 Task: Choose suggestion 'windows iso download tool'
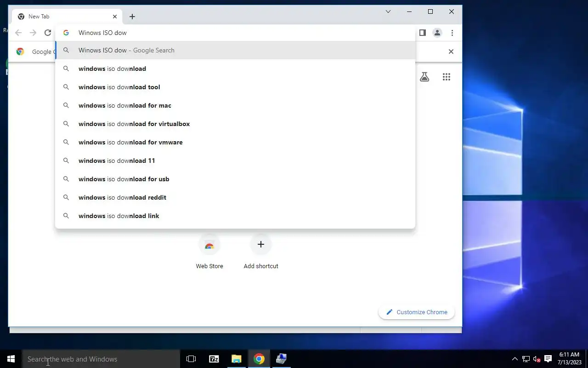[x=235, y=87]
